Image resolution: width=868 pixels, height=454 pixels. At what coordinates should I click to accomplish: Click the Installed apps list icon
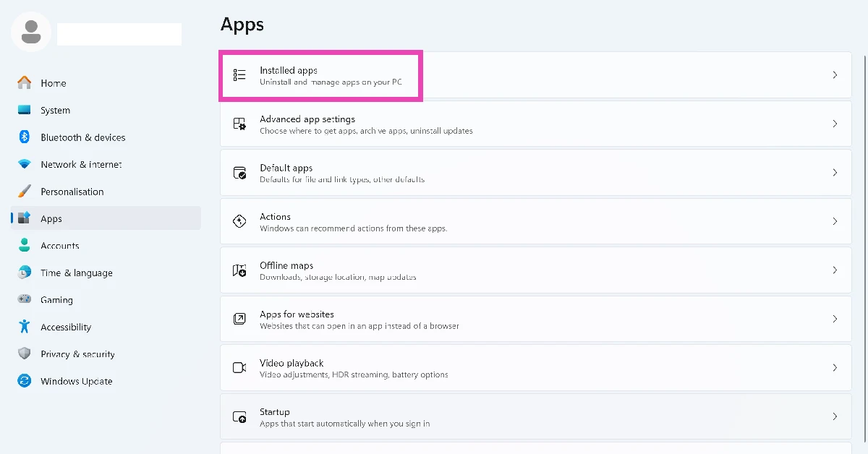coord(239,75)
